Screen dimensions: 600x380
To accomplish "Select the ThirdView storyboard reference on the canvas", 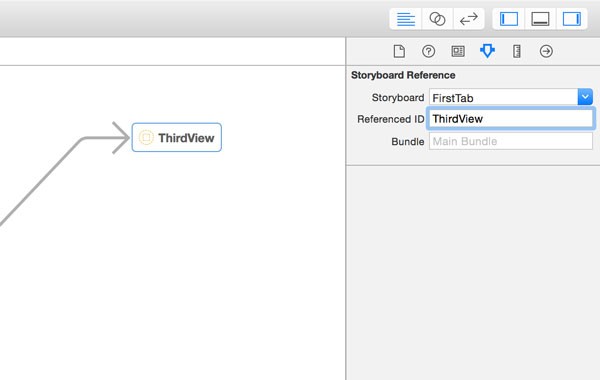I will (177, 137).
